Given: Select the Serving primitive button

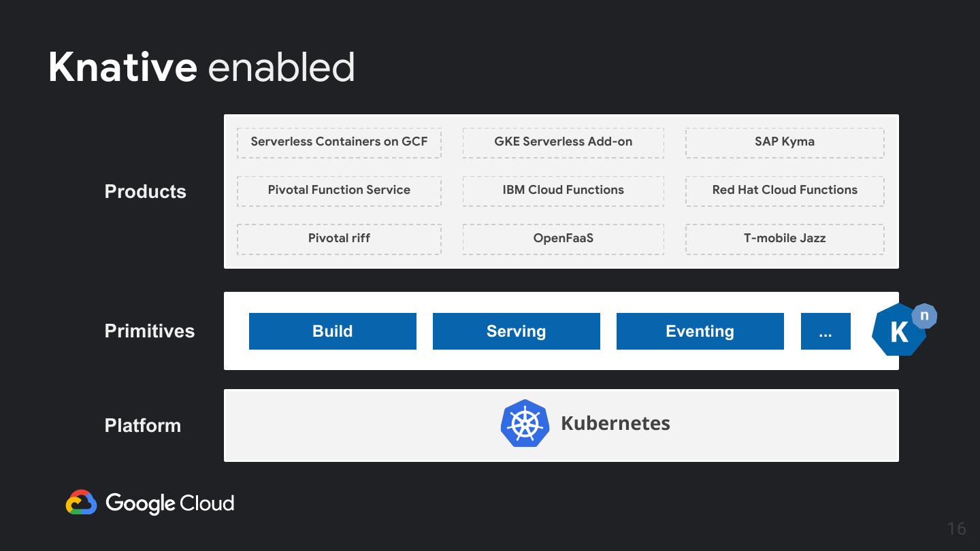Looking at the screenshot, I should [x=517, y=331].
